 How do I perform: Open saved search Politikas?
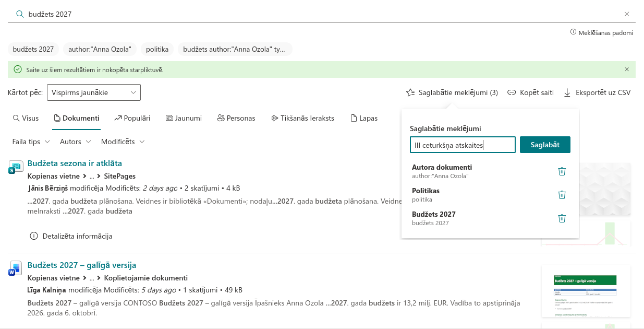(426, 195)
